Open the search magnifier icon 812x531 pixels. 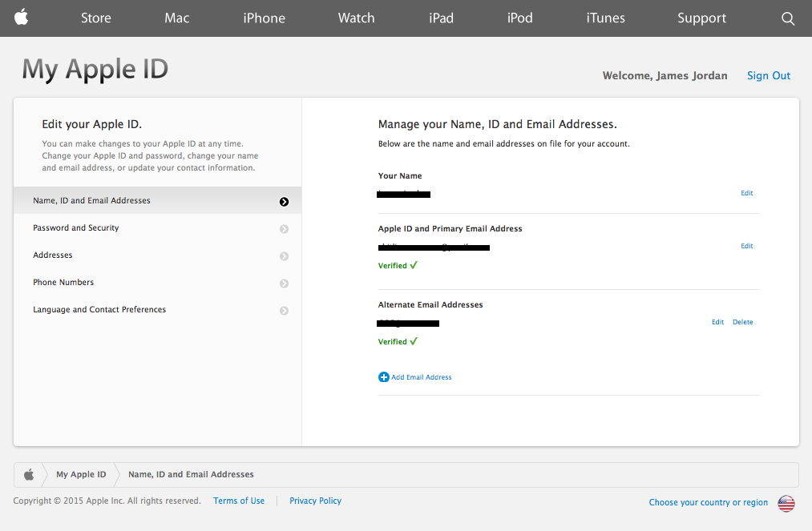788,18
